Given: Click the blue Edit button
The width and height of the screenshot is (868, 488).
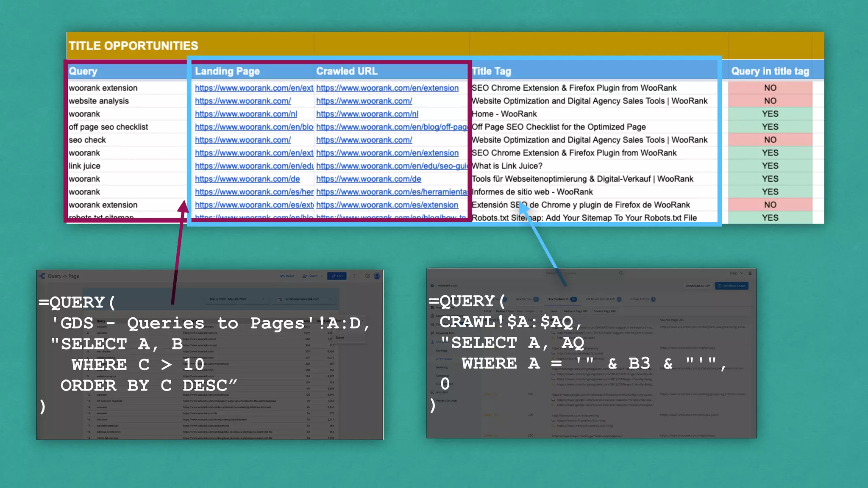Looking at the screenshot, I should (x=337, y=276).
